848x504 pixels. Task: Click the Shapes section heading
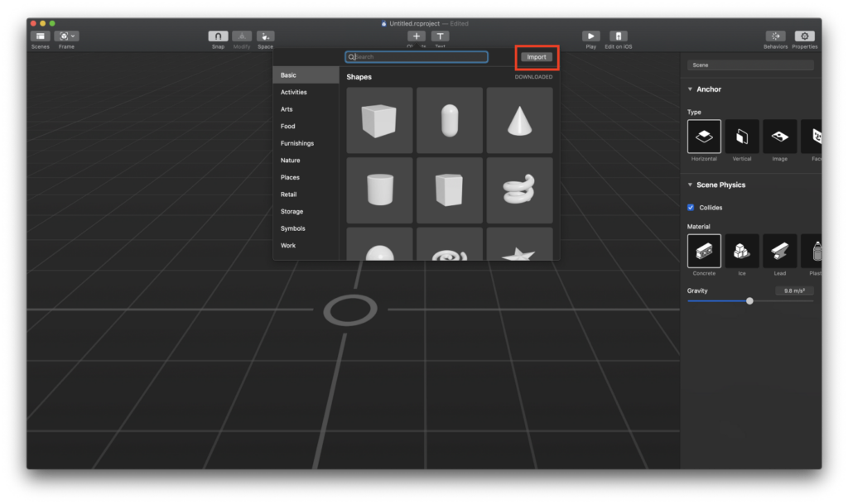pos(359,77)
